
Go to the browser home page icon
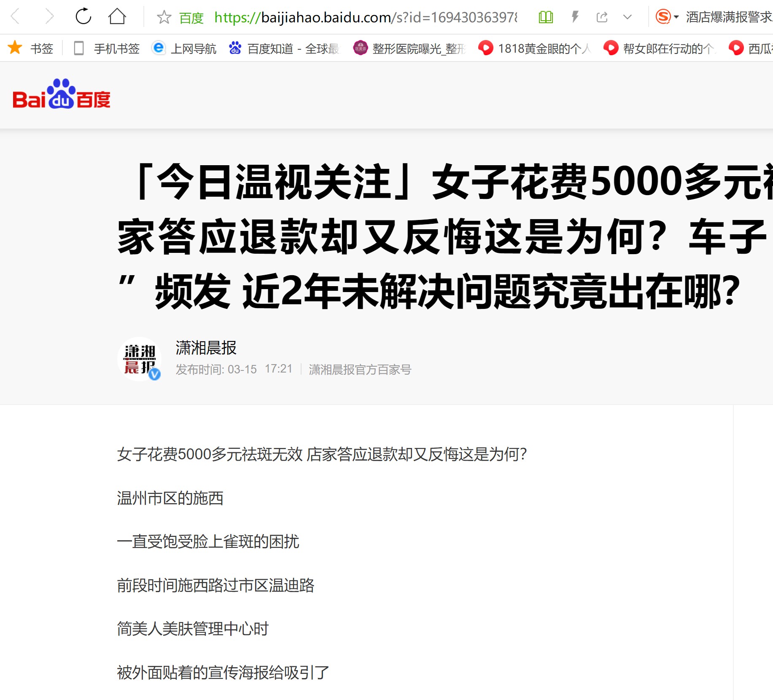pyautogui.click(x=117, y=17)
